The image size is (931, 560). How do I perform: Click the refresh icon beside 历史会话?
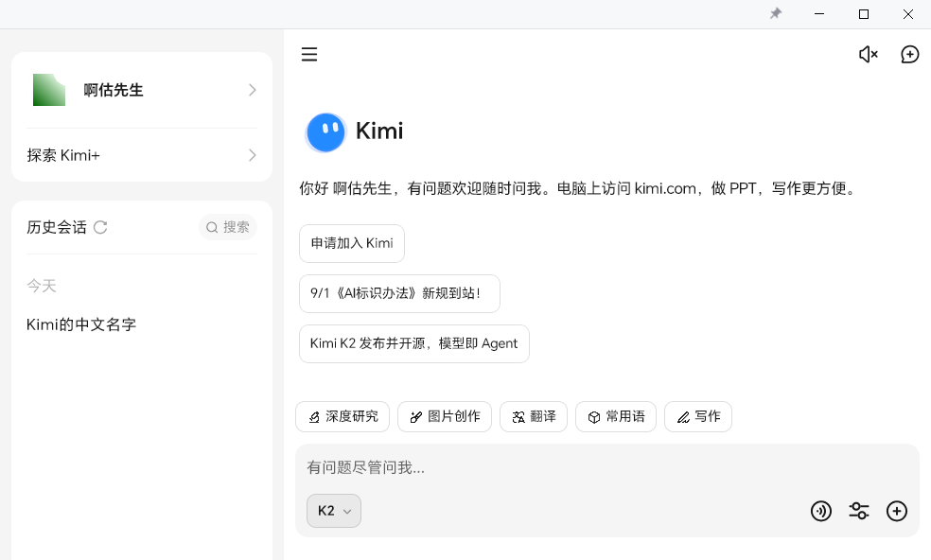point(100,227)
